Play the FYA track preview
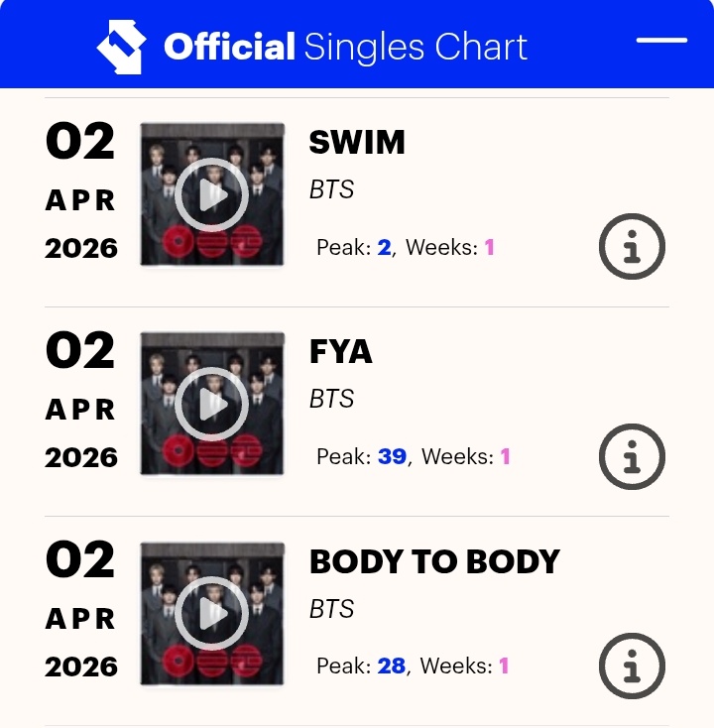The width and height of the screenshot is (714, 728). tap(211, 405)
